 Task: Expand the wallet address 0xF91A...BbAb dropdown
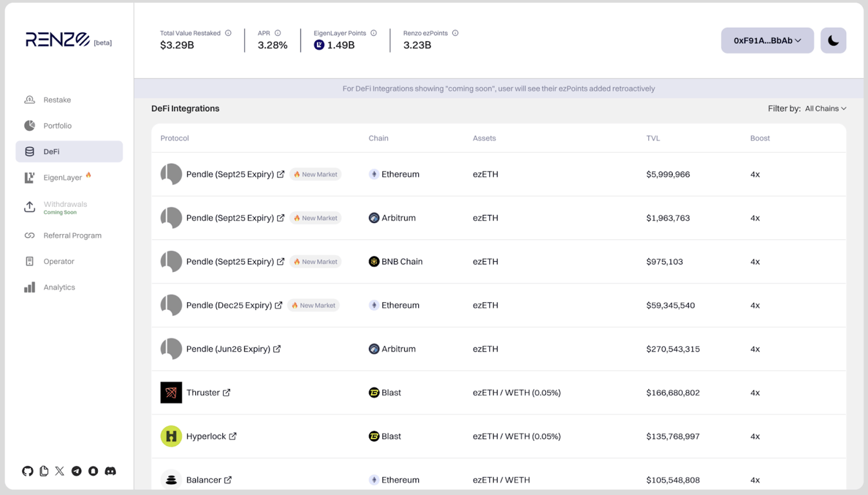click(x=767, y=41)
